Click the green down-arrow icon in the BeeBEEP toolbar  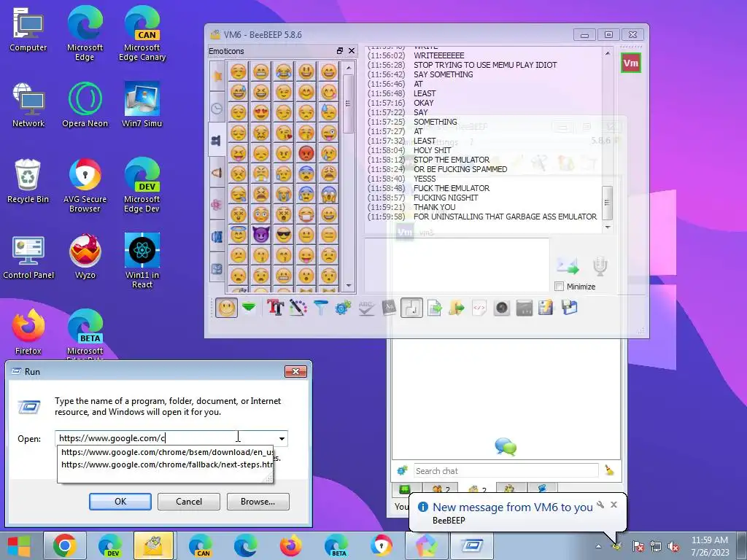coord(249,308)
